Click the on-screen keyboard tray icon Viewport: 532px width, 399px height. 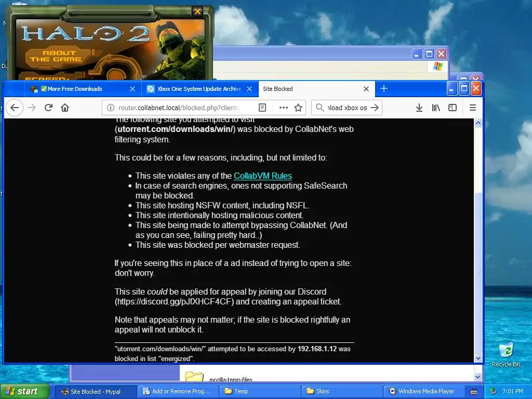(474, 392)
